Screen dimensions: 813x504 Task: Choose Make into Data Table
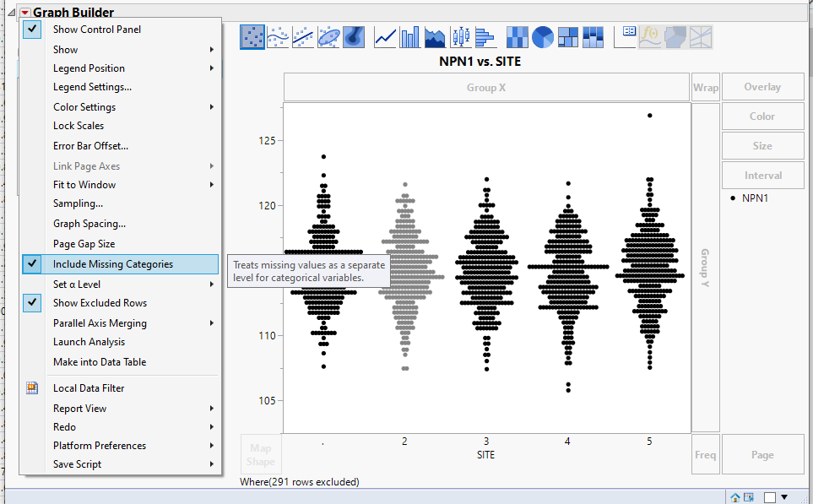coord(100,362)
